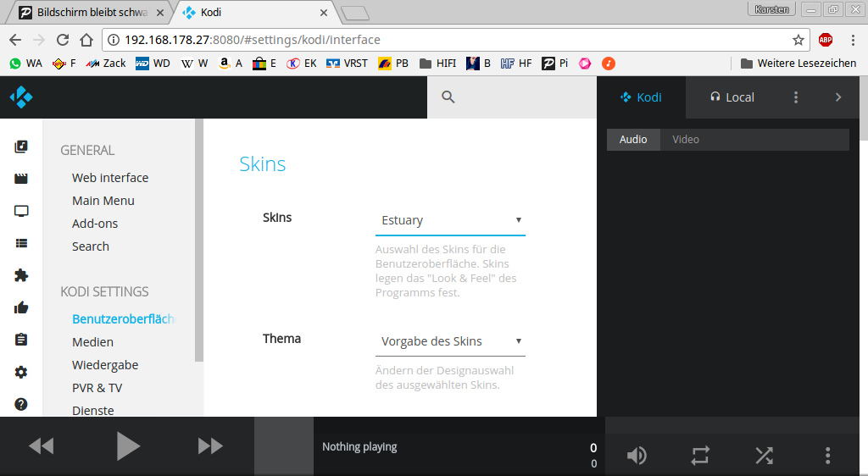Open the TV shows sidebar icon

[x=21, y=211]
